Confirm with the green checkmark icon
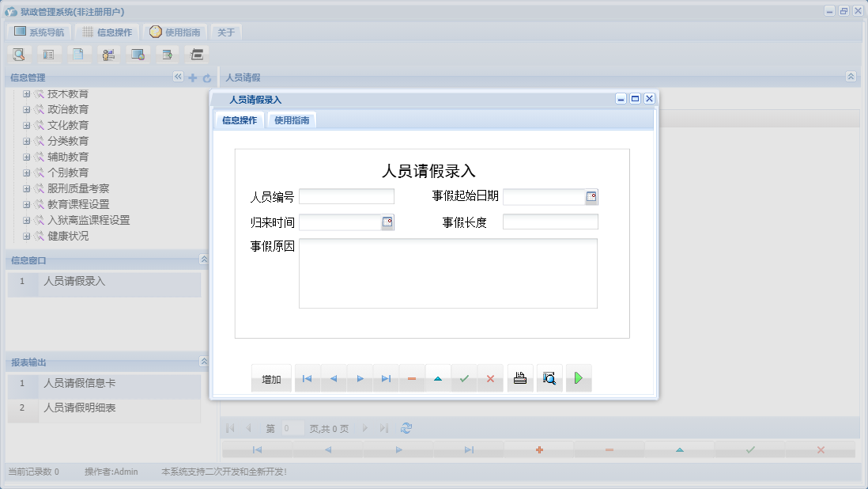 click(x=463, y=378)
